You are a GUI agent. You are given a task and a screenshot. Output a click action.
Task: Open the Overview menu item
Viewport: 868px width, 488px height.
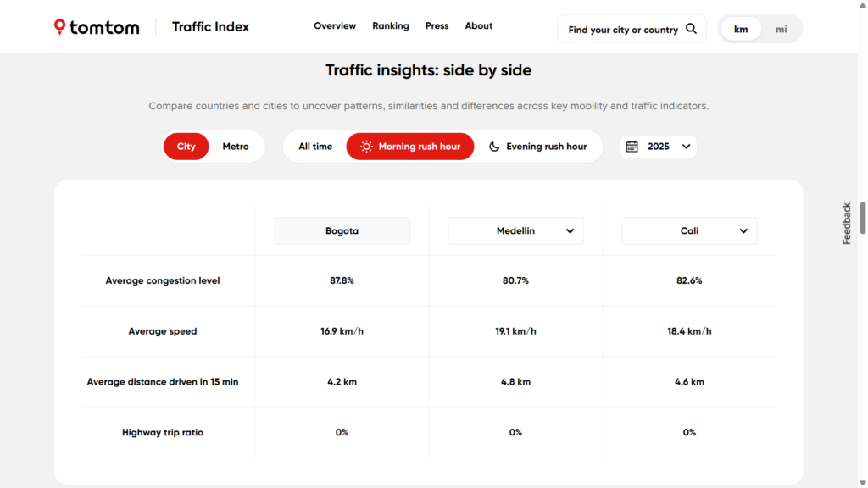point(335,26)
